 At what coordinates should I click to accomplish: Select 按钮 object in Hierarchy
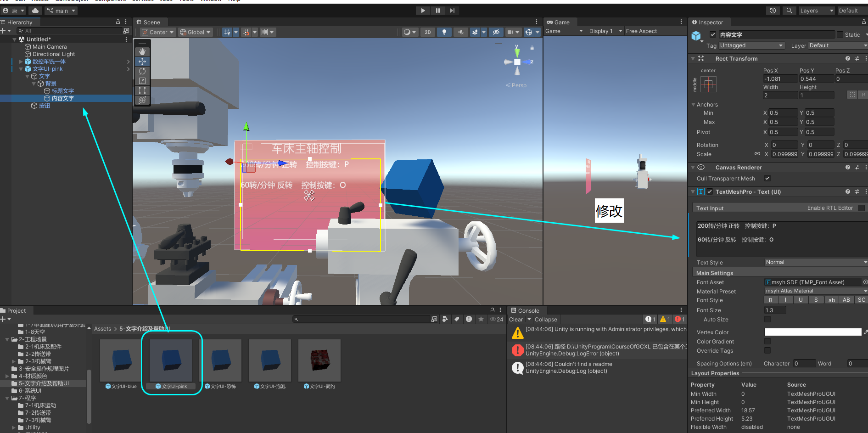pyautogui.click(x=44, y=106)
